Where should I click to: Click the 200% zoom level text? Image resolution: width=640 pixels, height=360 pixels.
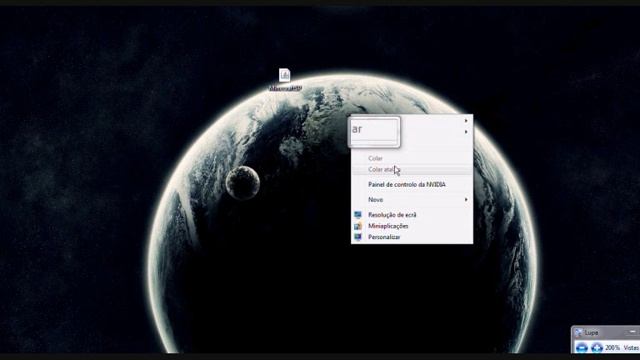tap(612, 348)
